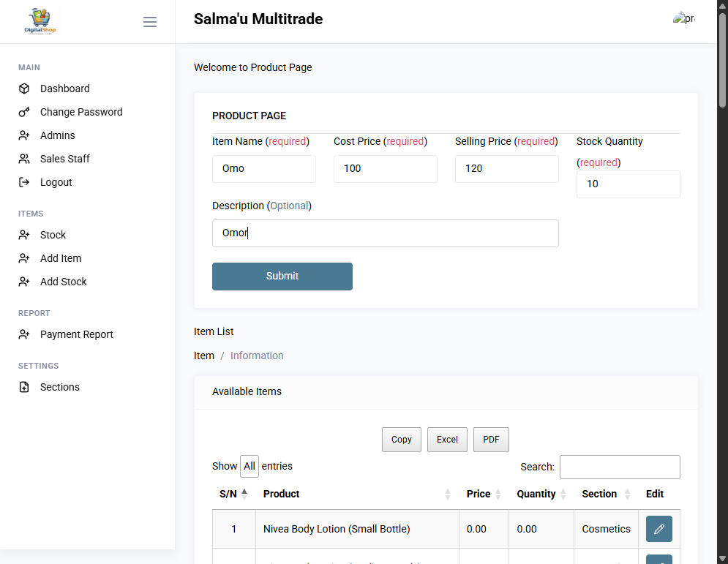The image size is (728, 564).
Task: Submit the product form
Action: (282, 277)
